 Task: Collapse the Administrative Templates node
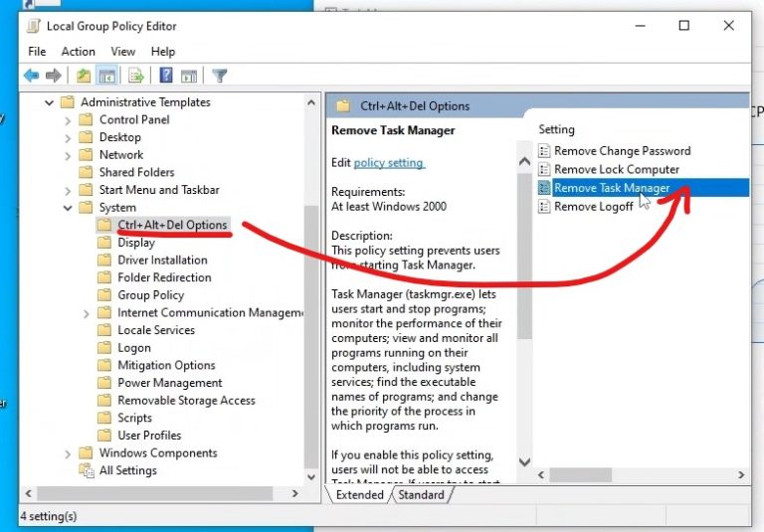tap(49, 102)
